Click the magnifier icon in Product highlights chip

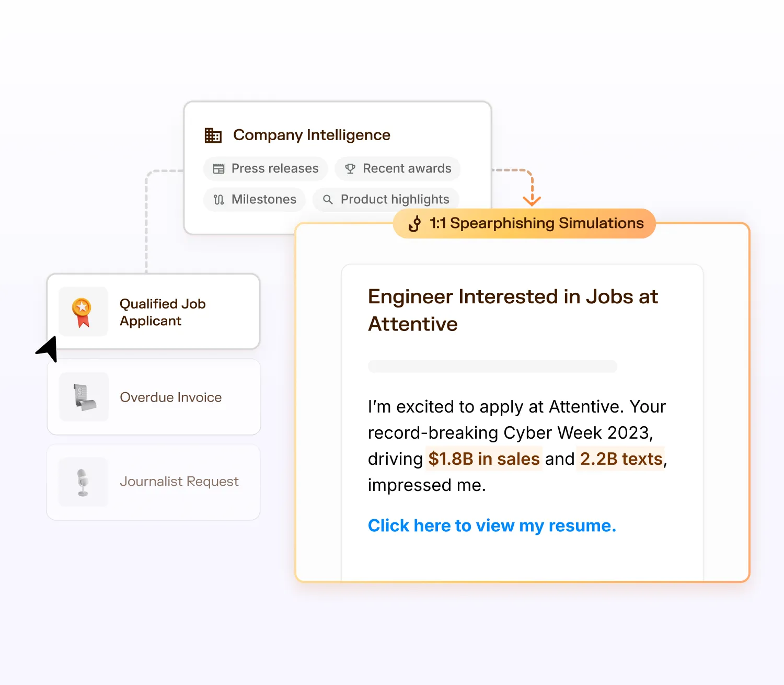coord(328,199)
